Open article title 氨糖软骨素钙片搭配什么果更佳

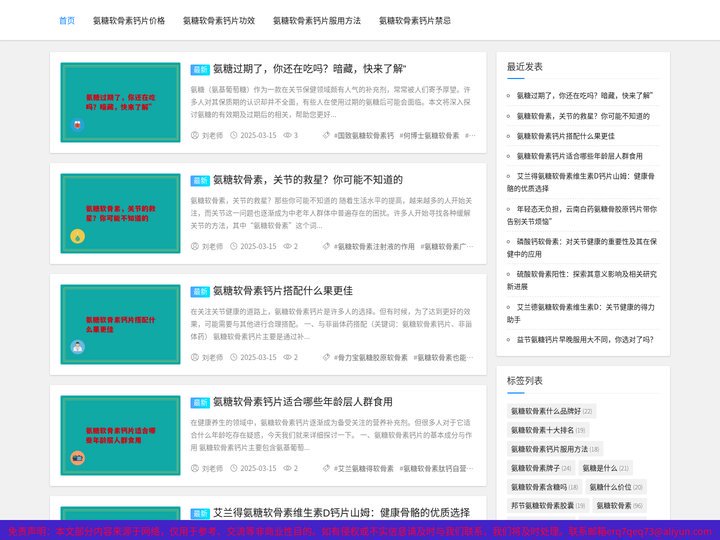283,291
